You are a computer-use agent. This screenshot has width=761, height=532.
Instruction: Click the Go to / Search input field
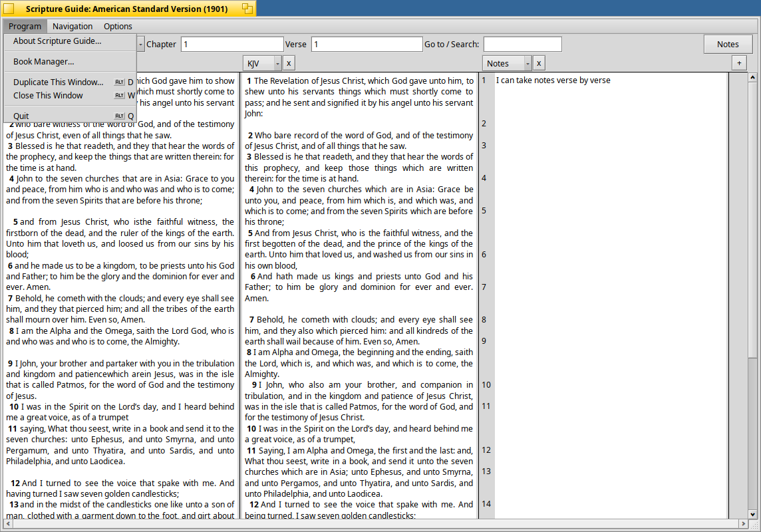523,44
